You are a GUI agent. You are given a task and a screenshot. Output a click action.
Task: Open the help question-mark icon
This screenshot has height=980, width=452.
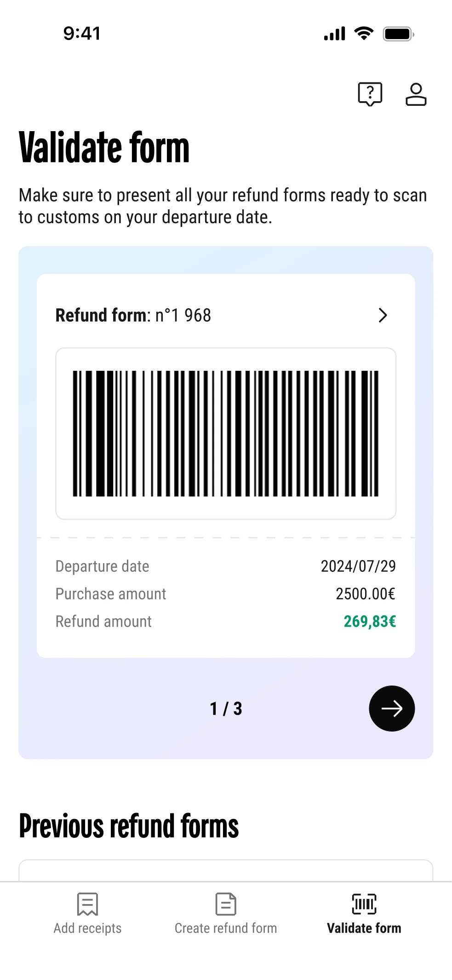pos(370,94)
